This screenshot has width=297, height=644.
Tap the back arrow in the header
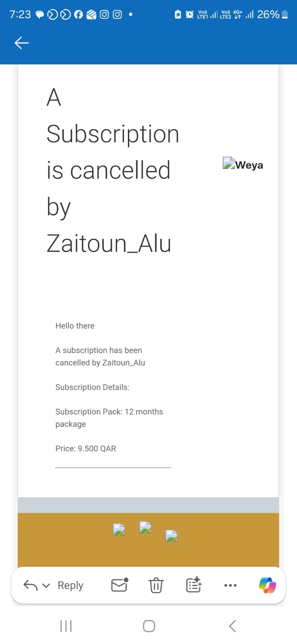pos(22,43)
